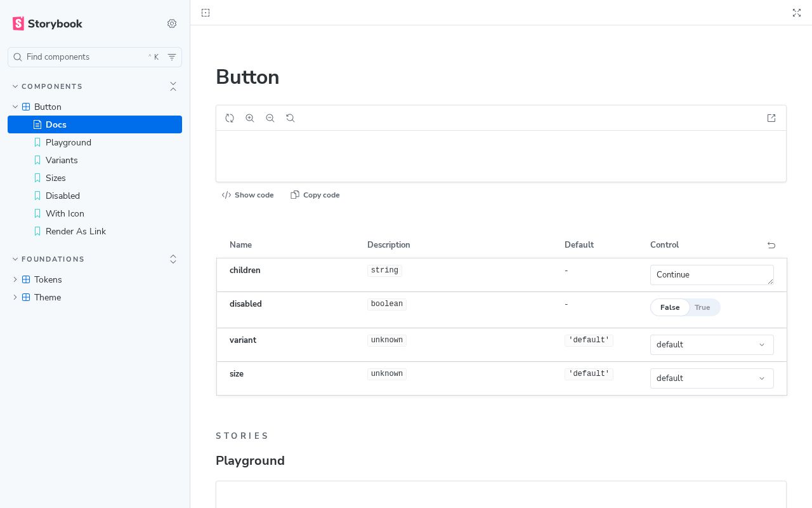Open the sidebar filter icon in search
812x508 pixels.
pyautogui.click(x=172, y=57)
